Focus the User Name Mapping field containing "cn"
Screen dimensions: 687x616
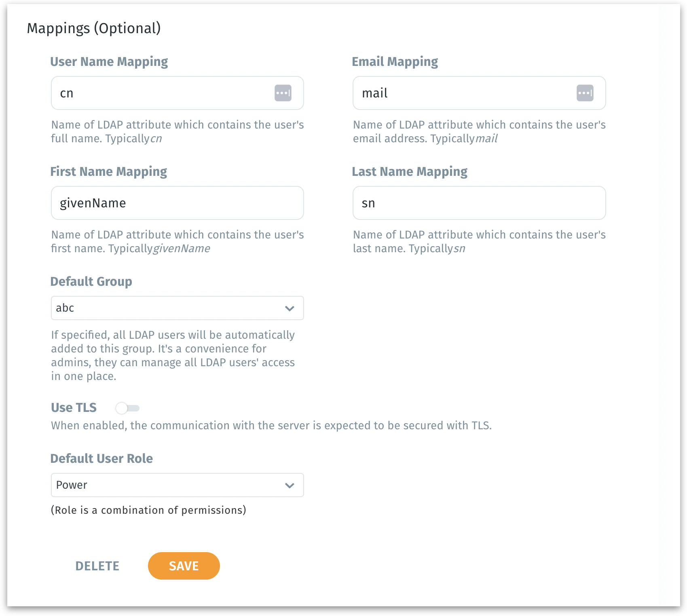coord(162,93)
